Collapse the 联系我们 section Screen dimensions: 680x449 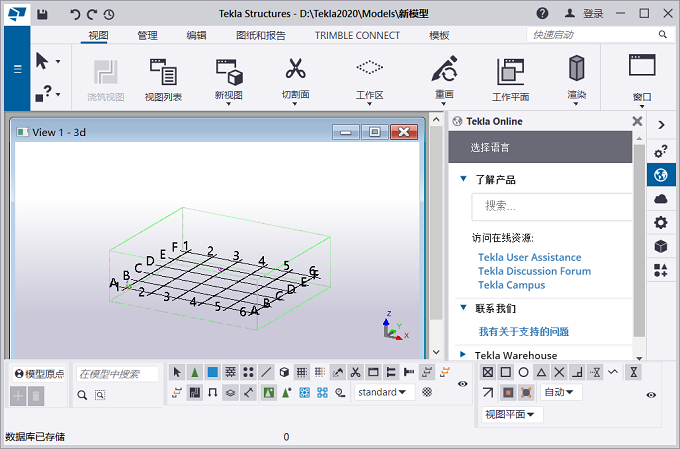[x=463, y=308]
